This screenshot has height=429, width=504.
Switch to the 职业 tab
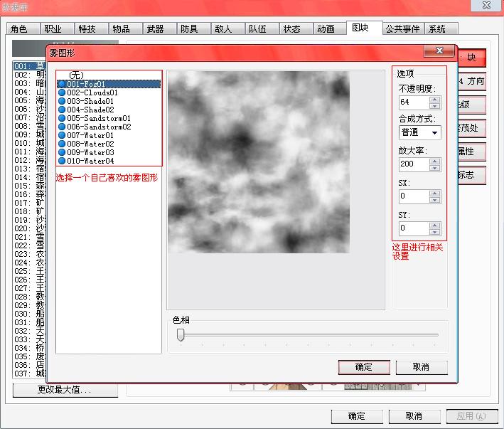point(57,29)
